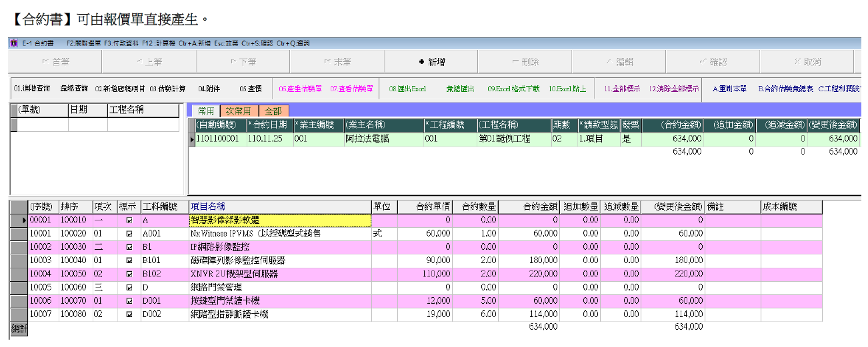
Task: Click the 日期 header in left list
Action: tap(87, 110)
